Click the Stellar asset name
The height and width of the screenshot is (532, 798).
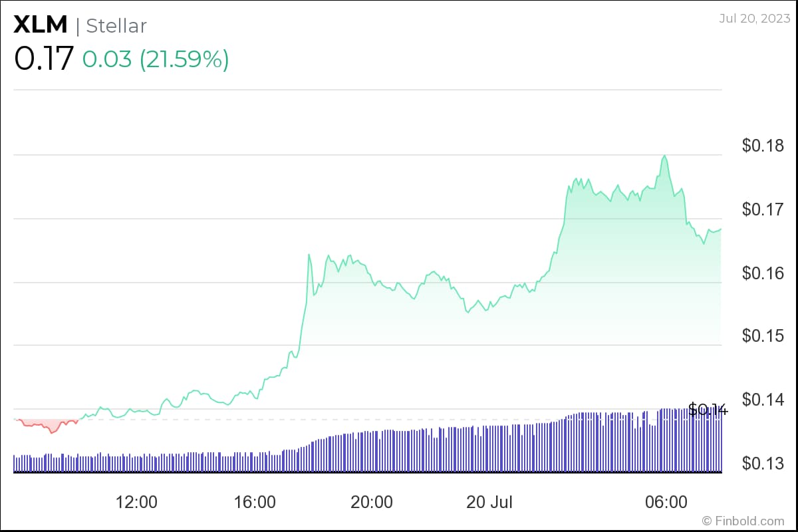[x=116, y=26]
